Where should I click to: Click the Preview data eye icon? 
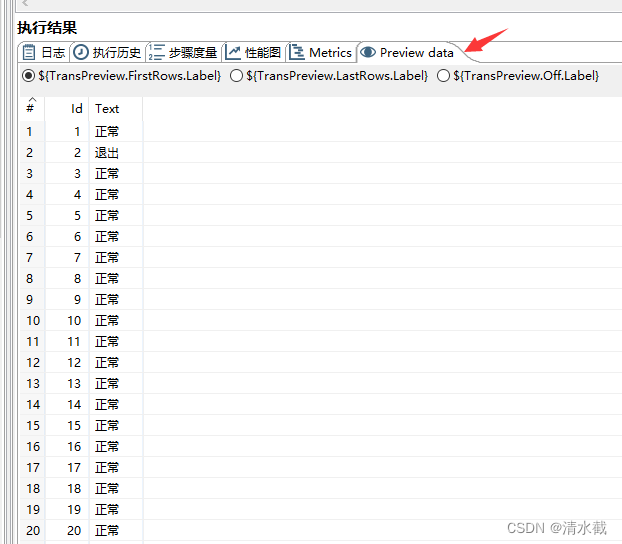coord(368,52)
